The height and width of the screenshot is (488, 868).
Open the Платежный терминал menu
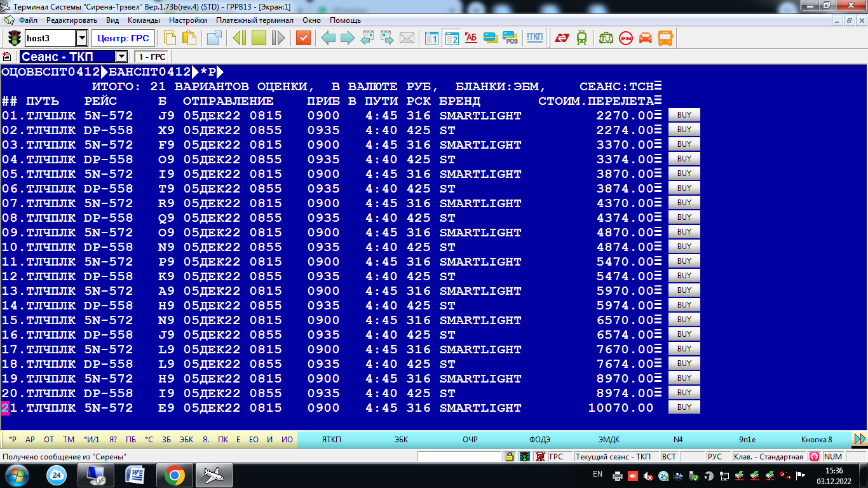[255, 20]
